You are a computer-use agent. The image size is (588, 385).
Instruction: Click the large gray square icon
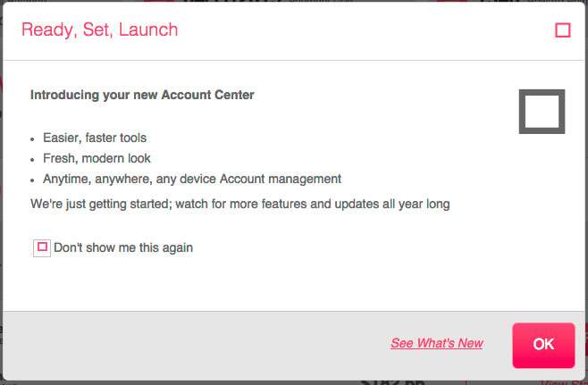(x=542, y=112)
